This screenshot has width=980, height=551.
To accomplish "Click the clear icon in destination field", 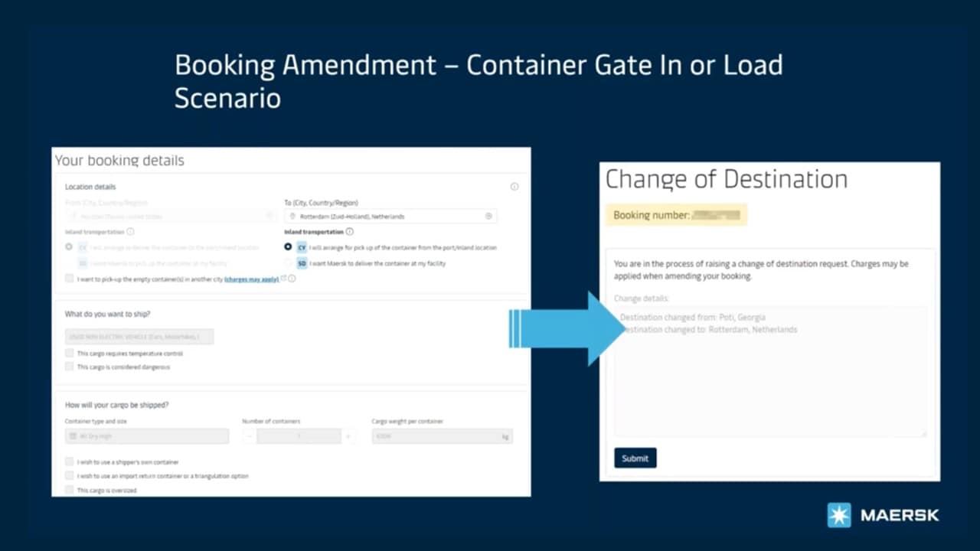I will point(488,217).
